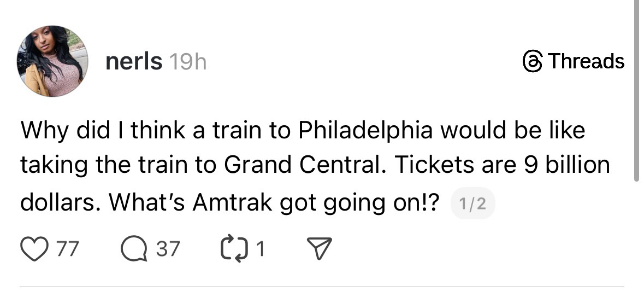Click the Threads wordmark text

(586, 61)
